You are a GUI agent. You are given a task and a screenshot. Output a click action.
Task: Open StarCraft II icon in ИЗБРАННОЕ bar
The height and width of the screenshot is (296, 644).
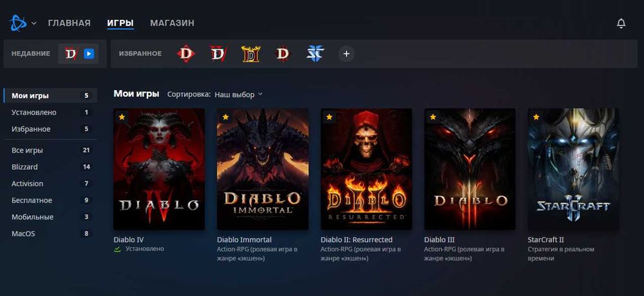coord(315,54)
